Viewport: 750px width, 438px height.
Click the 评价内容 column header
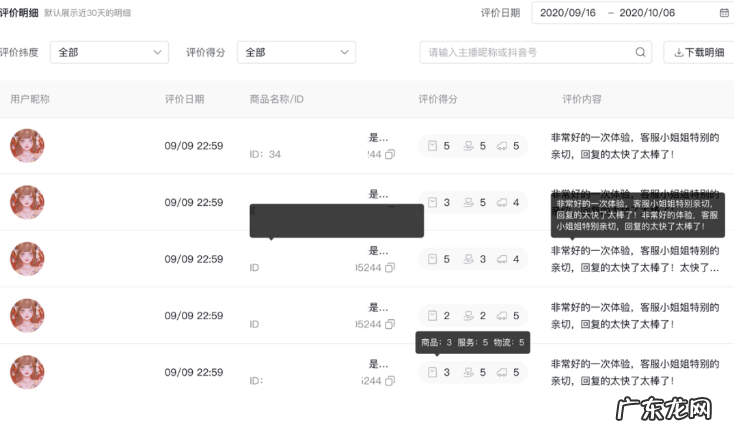click(582, 99)
